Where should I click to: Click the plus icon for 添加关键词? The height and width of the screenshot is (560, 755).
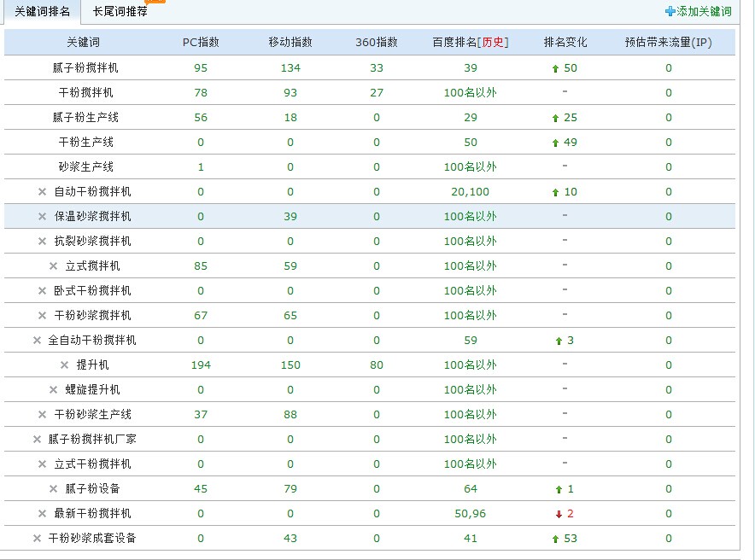tap(670, 12)
